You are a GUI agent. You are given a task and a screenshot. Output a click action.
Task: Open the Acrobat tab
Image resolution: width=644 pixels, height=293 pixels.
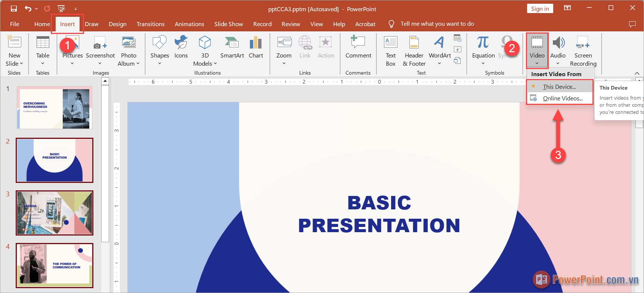pyautogui.click(x=365, y=24)
